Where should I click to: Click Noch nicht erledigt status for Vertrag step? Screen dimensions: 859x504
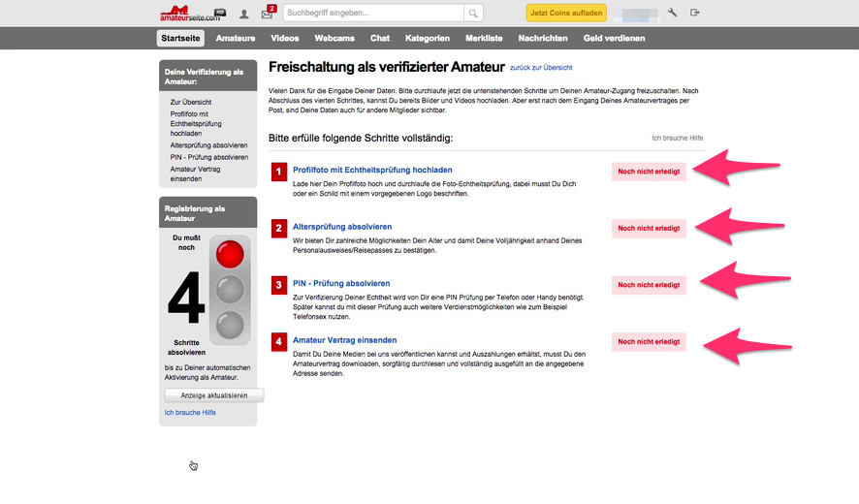click(649, 342)
